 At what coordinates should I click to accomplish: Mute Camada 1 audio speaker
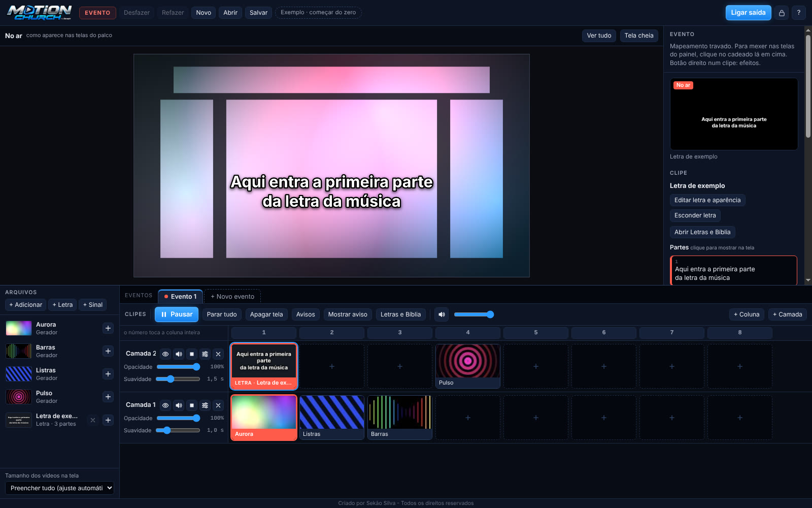(179, 405)
